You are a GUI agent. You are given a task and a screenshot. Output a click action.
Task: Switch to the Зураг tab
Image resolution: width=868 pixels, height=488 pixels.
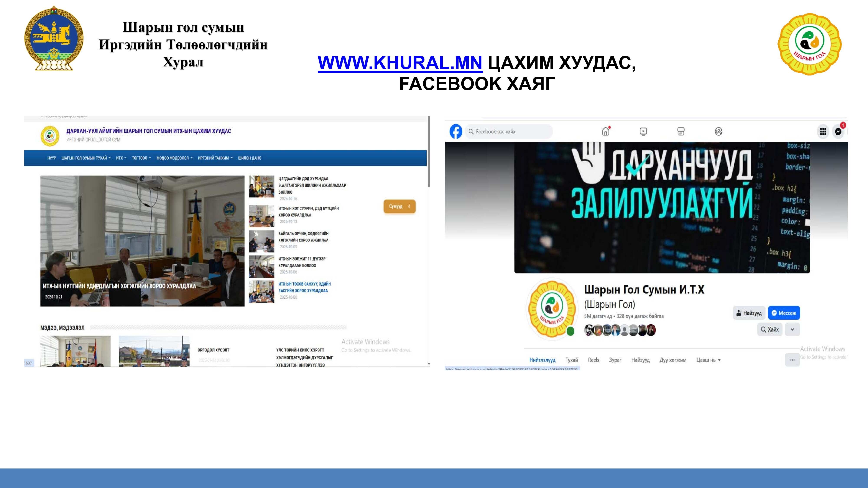coord(615,360)
